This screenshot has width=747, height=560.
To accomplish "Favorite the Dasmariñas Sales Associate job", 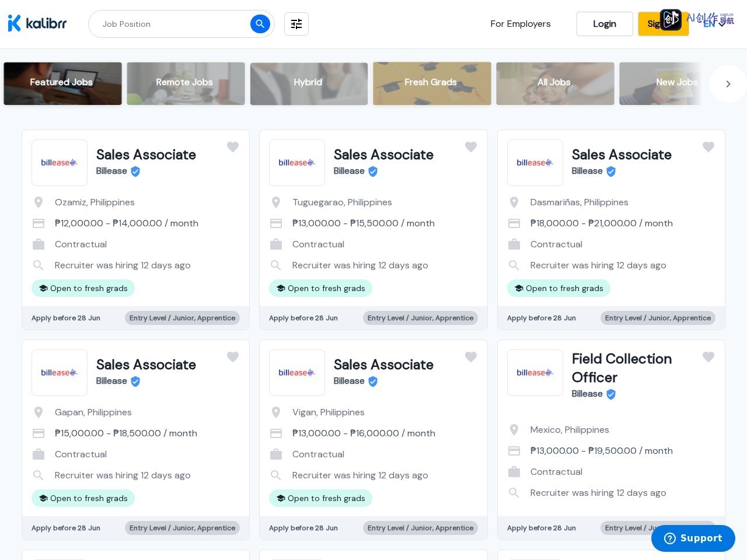I will pyautogui.click(x=708, y=147).
